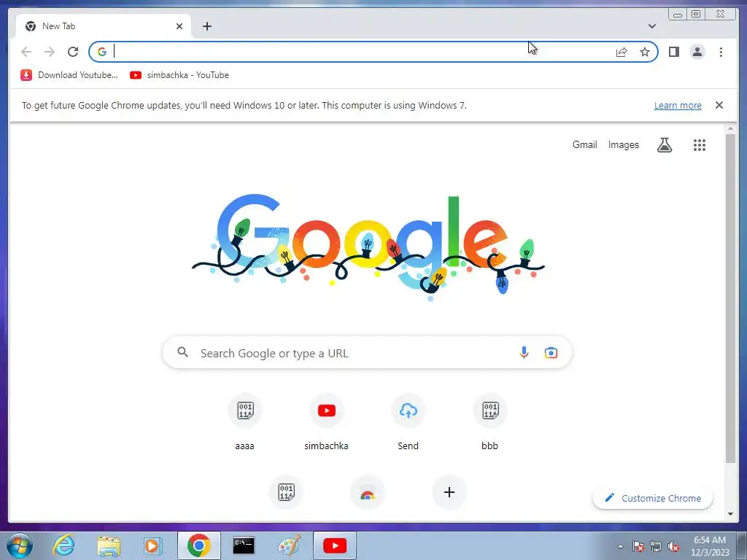This screenshot has width=747, height=560.
Task: Click the Action Center flag icon
Action: click(638, 546)
